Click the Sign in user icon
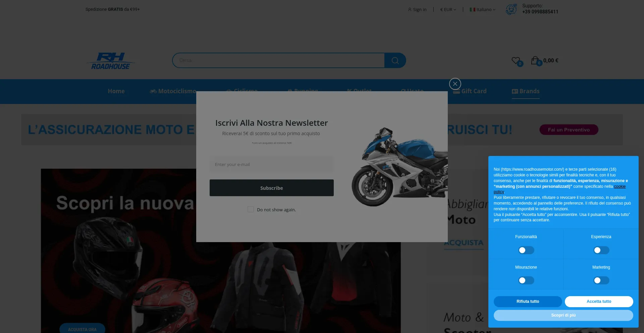The height and width of the screenshot is (333, 644). coord(410,10)
